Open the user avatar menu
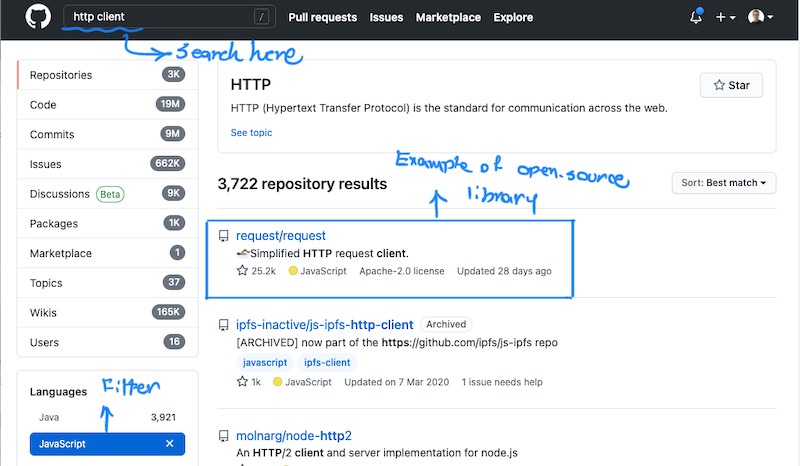This screenshot has height=466, width=800. (x=760, y=17)
